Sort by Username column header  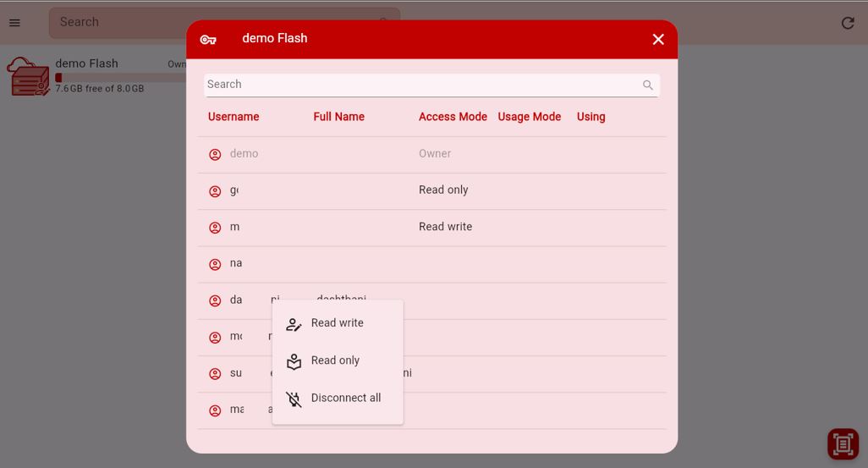(x=233, y=117)
